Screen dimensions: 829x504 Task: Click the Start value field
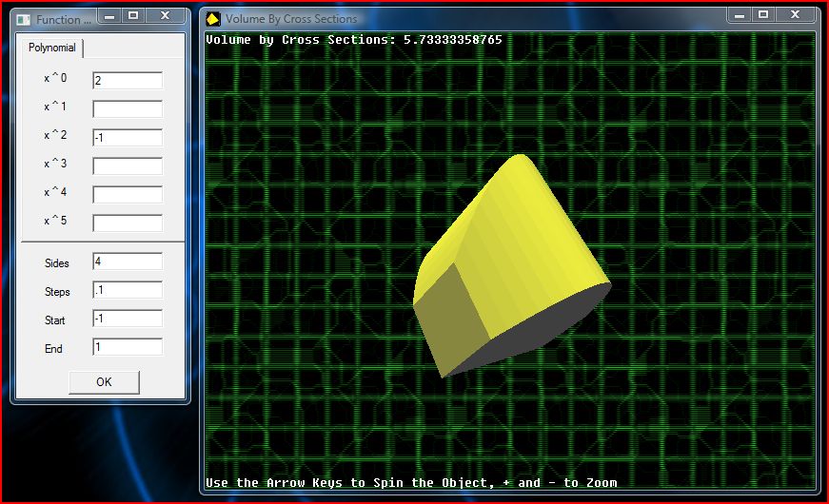128,319
